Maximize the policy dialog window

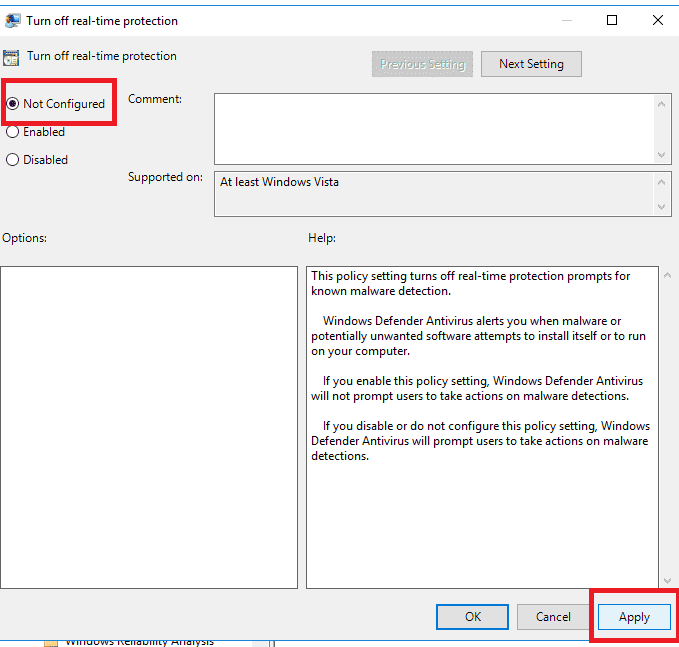pos(612,20)
